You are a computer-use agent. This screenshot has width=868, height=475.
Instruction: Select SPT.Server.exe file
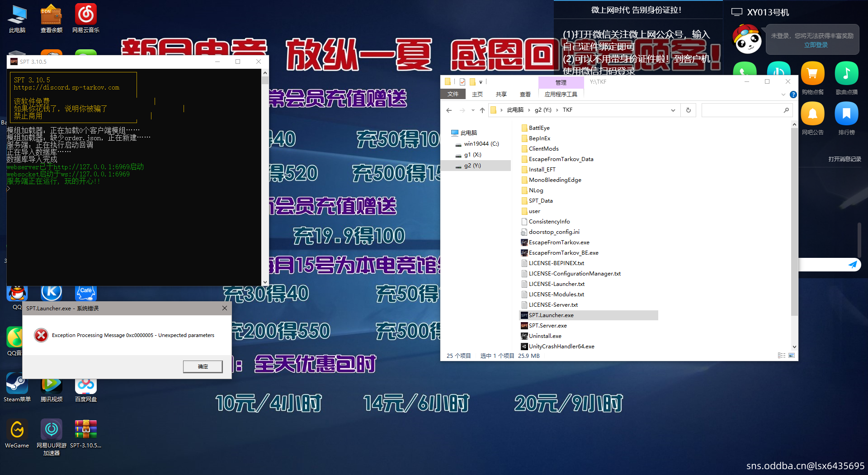point(547,326)
